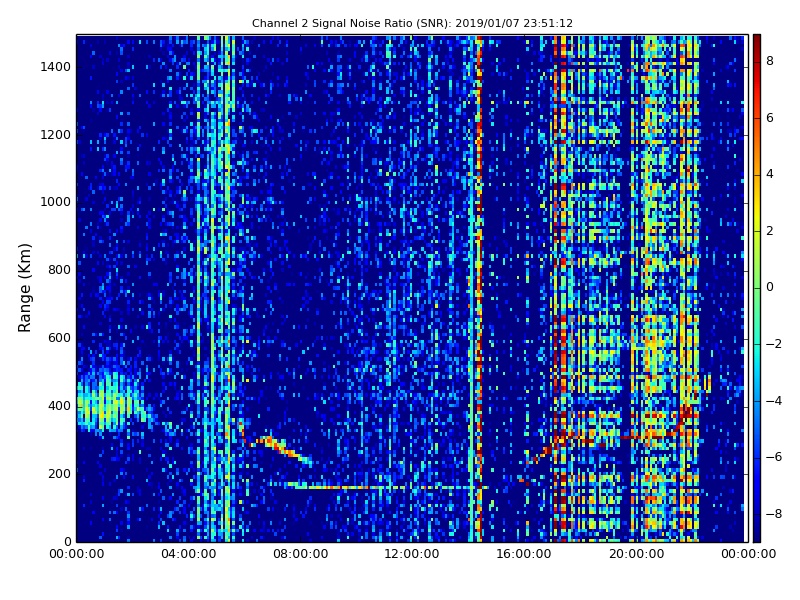800x600 pixels.
Task: Click the colorbar label 2
Action: pyautogui.click(x=770, y=231)
